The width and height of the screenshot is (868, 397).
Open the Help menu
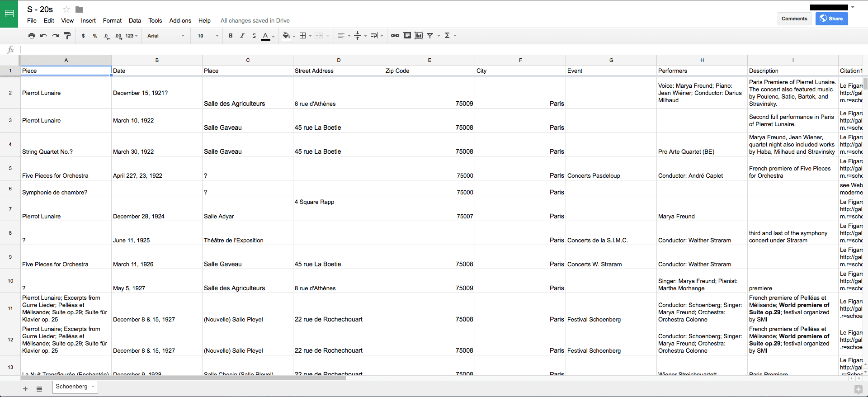[204, 21]
